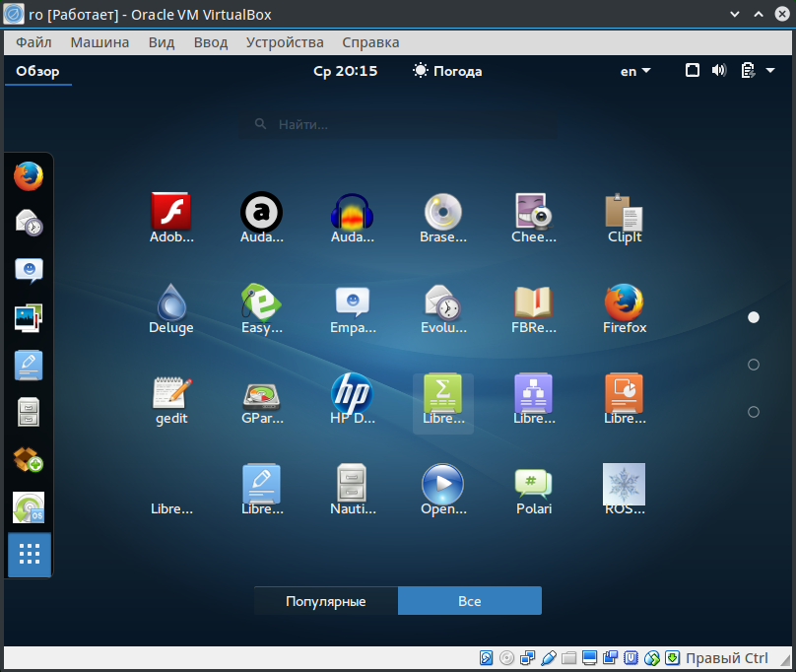Screen dimensions: 796x672
Task: Launch LibreOffice Calc green icon
Action: coord(443,403)
